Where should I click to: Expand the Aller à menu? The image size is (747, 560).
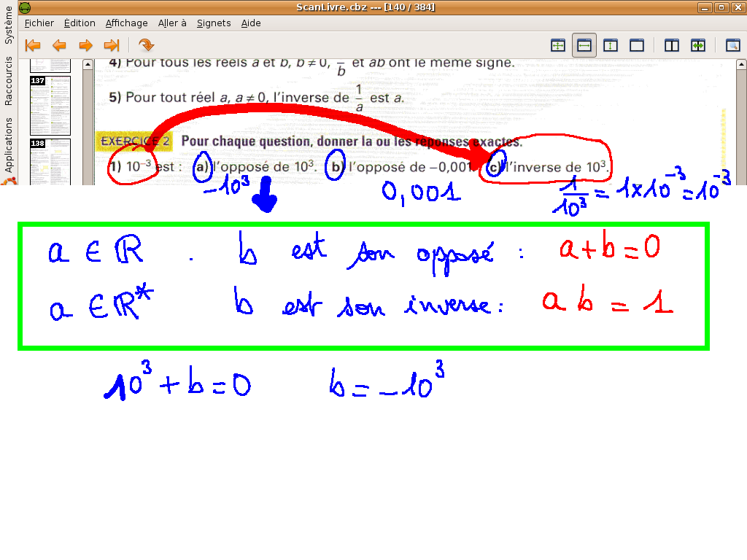tap(172, 23)
